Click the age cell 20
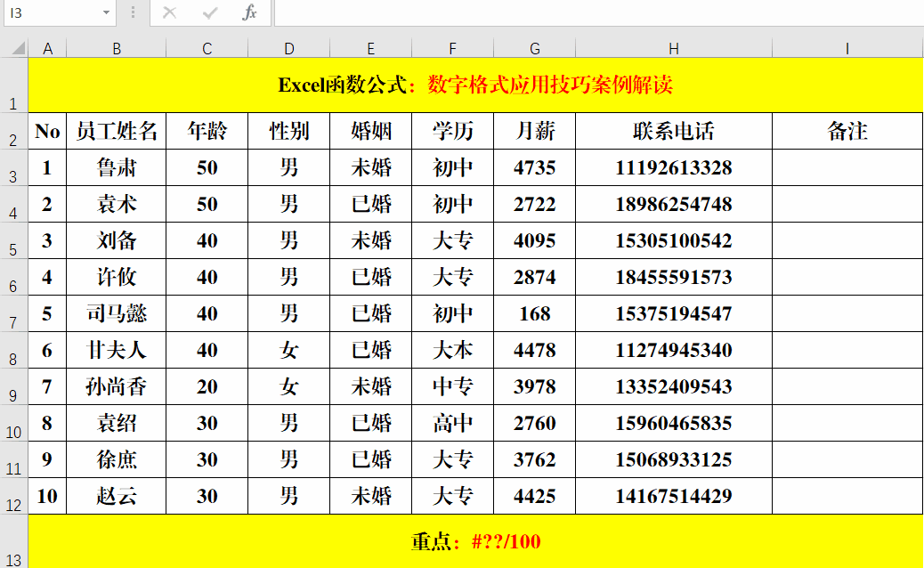The height and width of the screenshot is (568, 924). (207, 387)
